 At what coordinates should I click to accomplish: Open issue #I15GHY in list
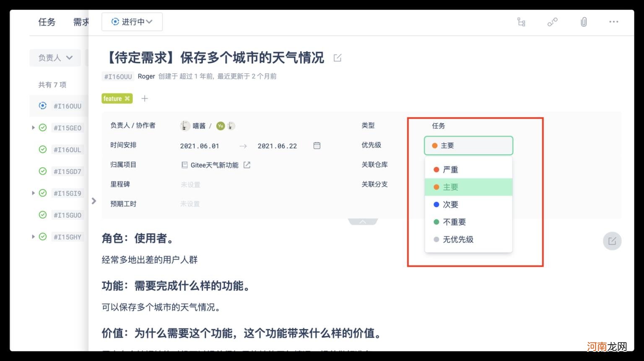(68, 237)
